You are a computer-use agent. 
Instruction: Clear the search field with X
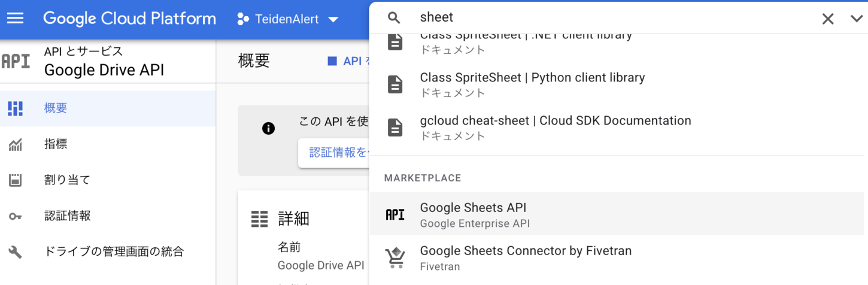coord(828,19)
